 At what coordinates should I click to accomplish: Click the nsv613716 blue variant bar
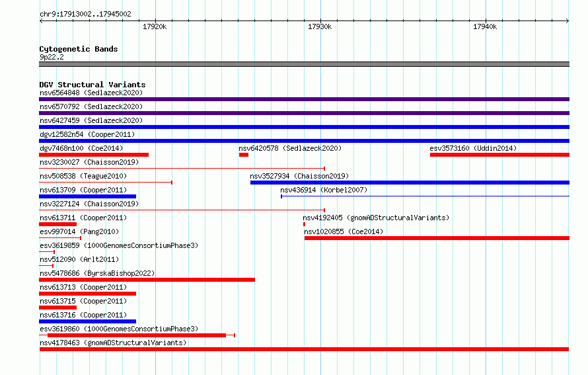87,321
